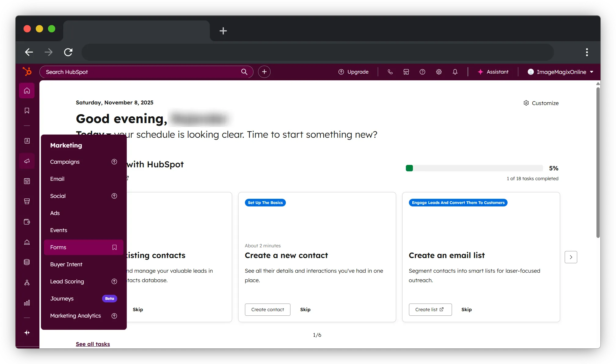The width and height of the screenshot is (616, 364).
Task: Open the ImageMagixOnline account dropdown
Action: pyautogui.click(x=561, y=72)
